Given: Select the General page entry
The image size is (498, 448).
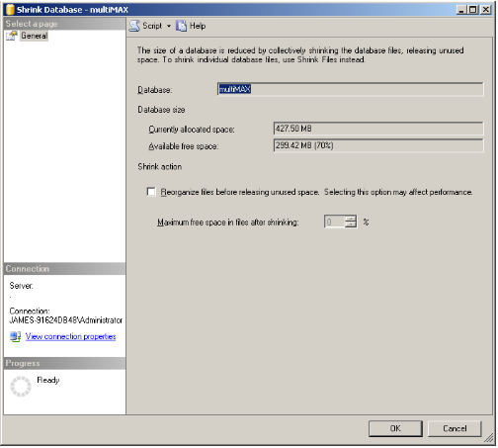Looking at the screenshot, I should coord(35,36).
